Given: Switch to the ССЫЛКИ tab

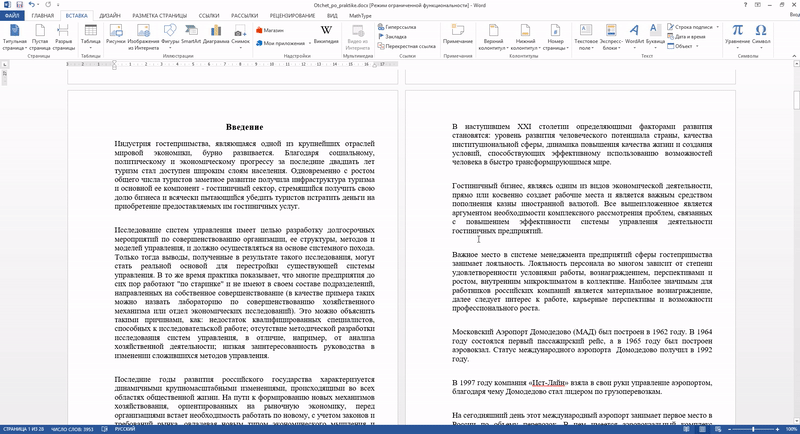Looking at the screenshot, I should click(x=209, y=16).
